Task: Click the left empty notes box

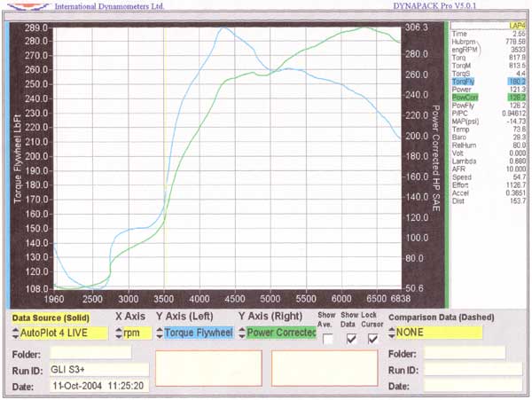Action: coord(208,368)
